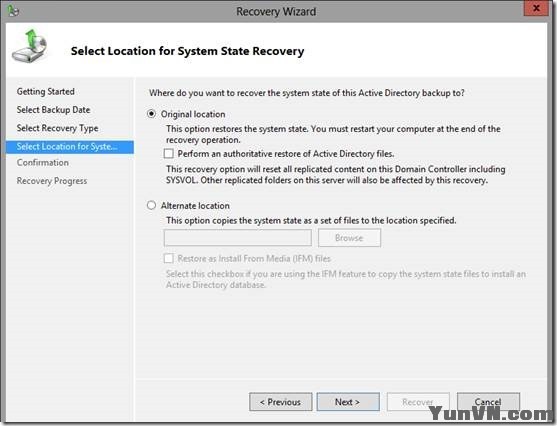Go to the Getting Started step
Image resolution: width=557 pixels, height=426 pixels.
click(45, 91)
